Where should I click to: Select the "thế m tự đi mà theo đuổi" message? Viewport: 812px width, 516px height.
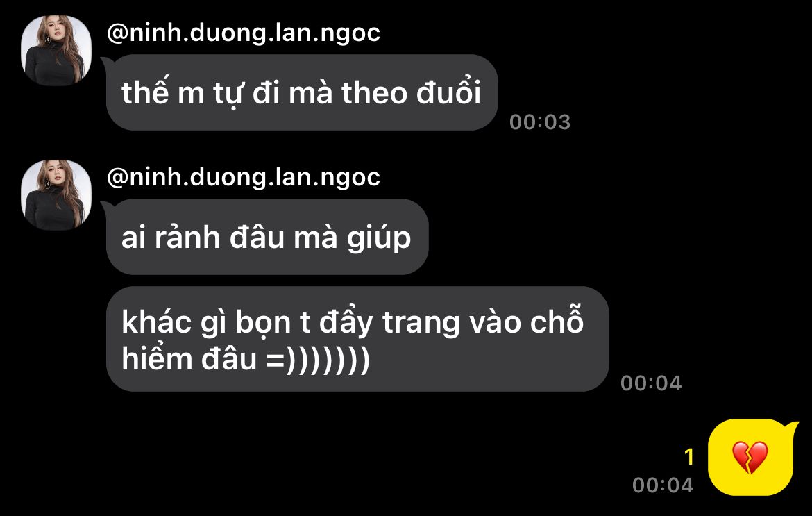click(302, 92)
